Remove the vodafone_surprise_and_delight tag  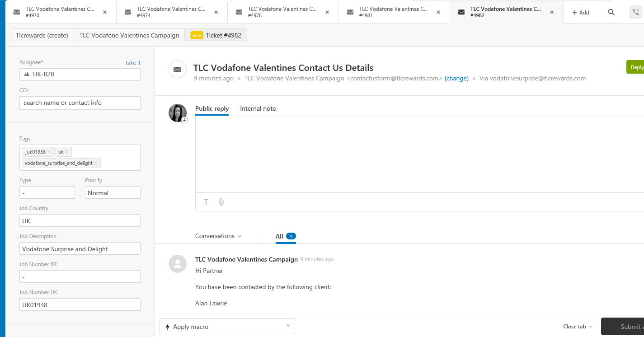96,163
